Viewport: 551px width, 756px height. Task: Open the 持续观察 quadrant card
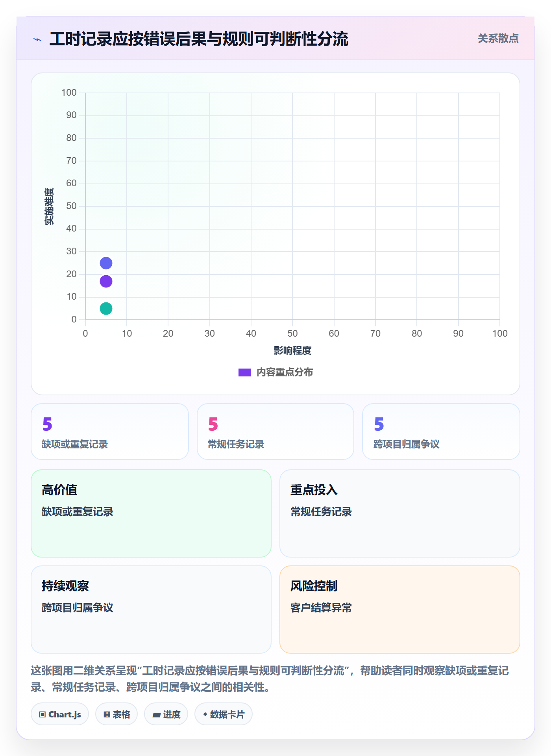click(x=151, y=609)
